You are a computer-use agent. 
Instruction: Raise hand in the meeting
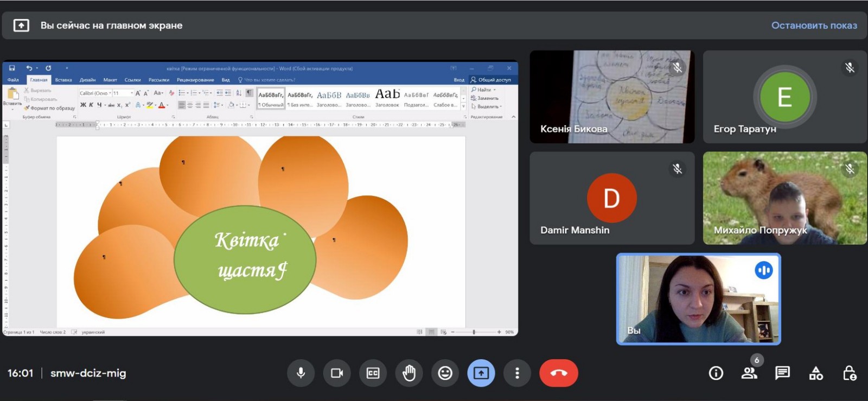[x=409, y=373]
